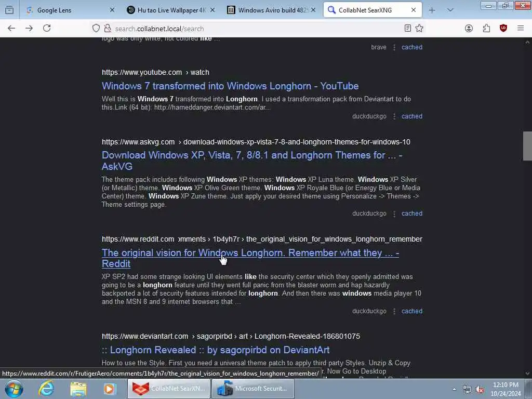
Task: Open the uBlock Origin extension icon
Action: coord(503,29)
